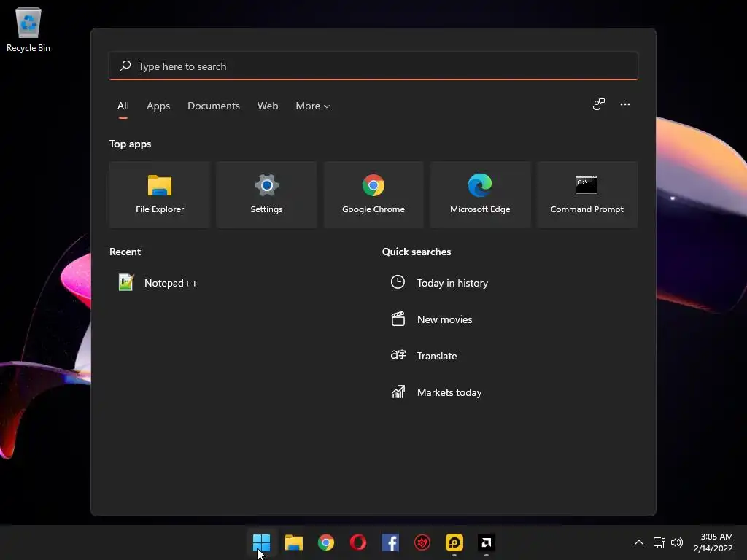
Task: Open File Explorer from the taskbar
Action: click(294, 542)
